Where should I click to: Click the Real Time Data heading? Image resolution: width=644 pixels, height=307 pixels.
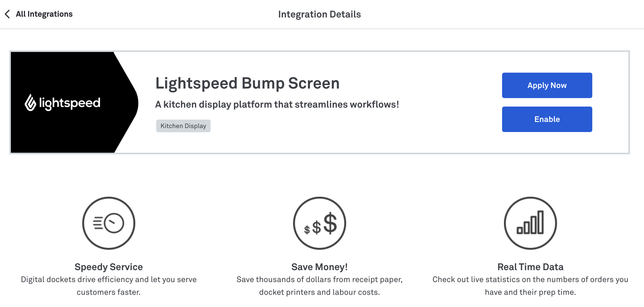[530, 267]
